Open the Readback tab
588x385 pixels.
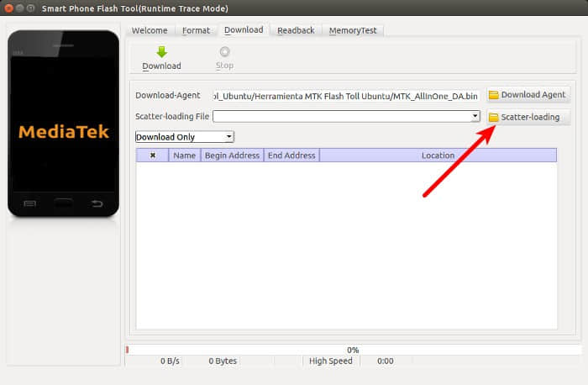pyautogui.click(x=296, y=30)
